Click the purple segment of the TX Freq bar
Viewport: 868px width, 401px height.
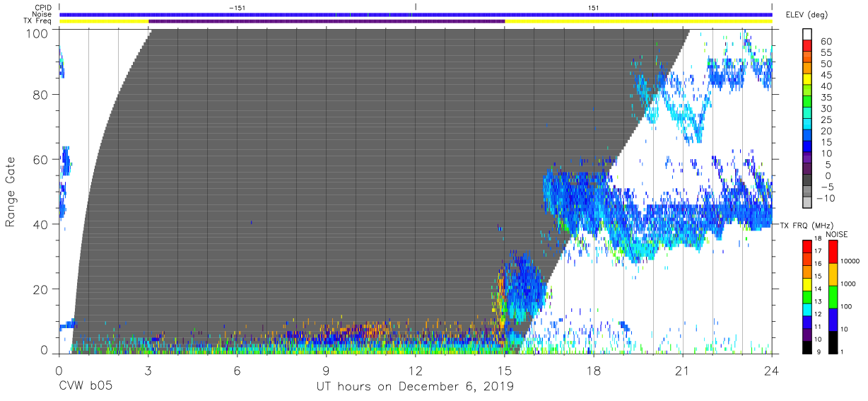click(x=327, y=21)
